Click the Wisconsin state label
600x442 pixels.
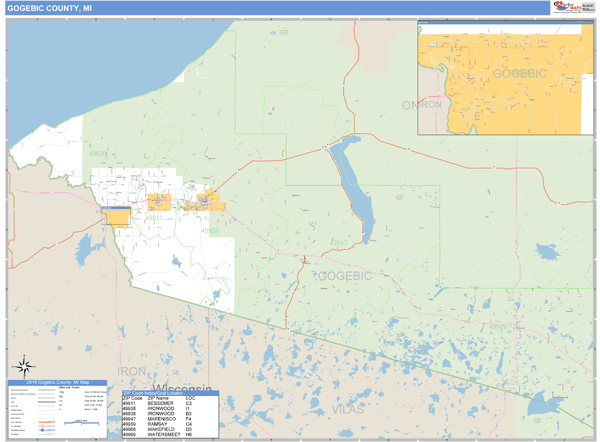click(x=182, y=388)
